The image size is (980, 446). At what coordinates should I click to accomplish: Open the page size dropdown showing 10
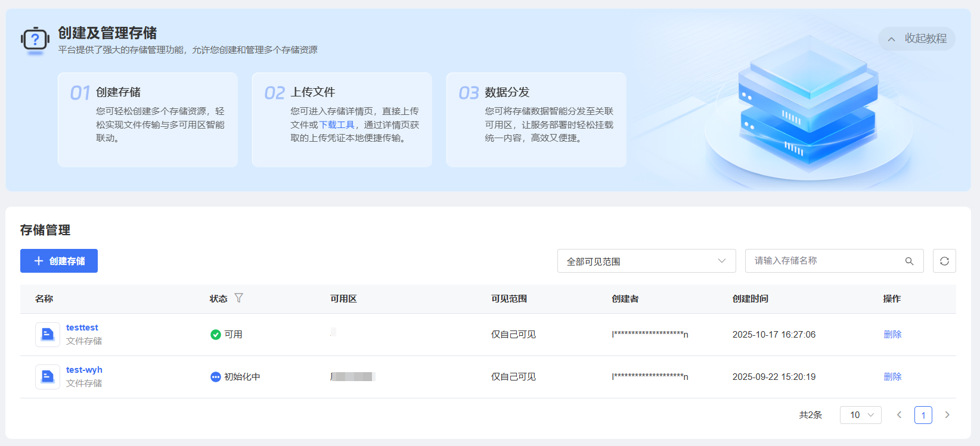(x=860, y=414)
